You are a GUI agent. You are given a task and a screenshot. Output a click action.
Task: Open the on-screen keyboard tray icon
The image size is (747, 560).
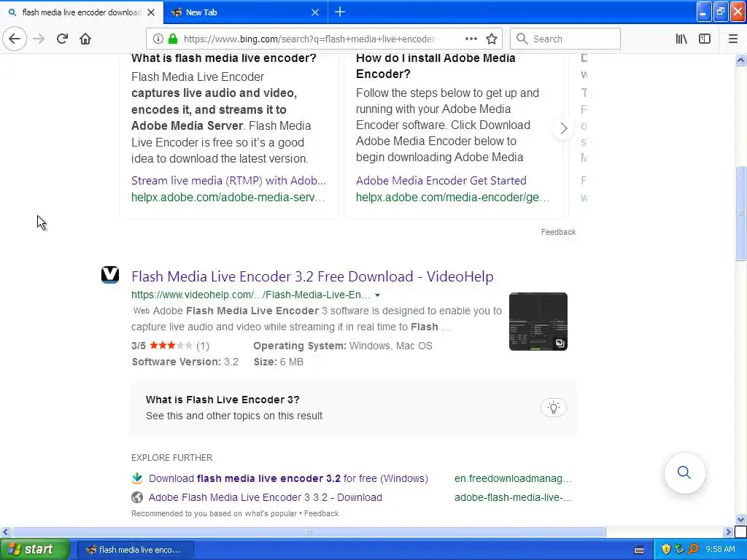[x=639, y=550]
